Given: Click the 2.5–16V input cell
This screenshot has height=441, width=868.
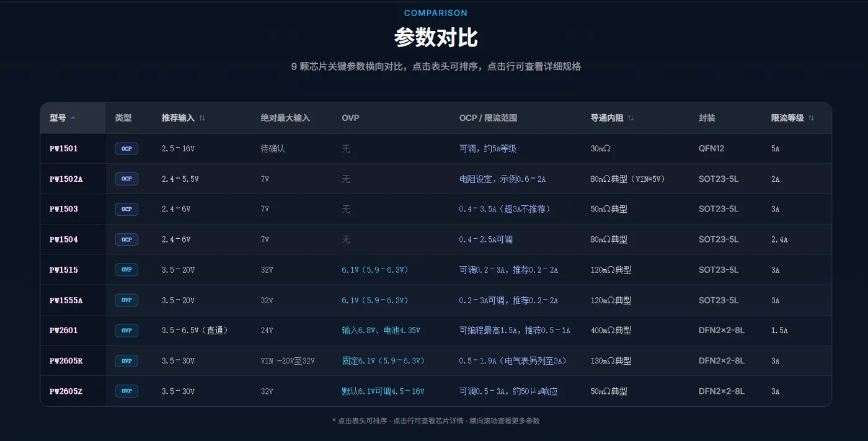Looking at the screenshot, I should point(178,149).
